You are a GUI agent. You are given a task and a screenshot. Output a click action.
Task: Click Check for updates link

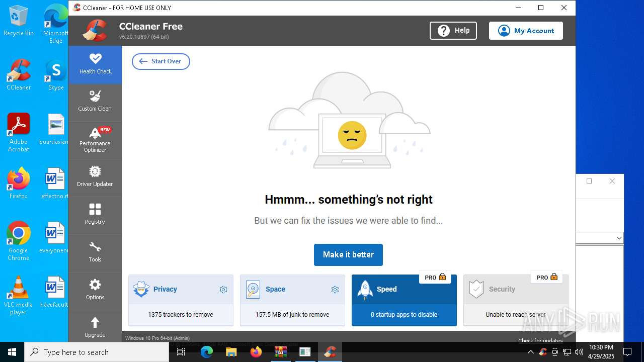point(540,340)
